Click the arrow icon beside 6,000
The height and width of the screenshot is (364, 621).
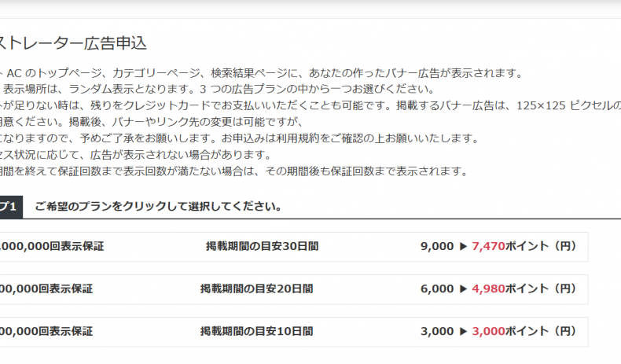463,289
